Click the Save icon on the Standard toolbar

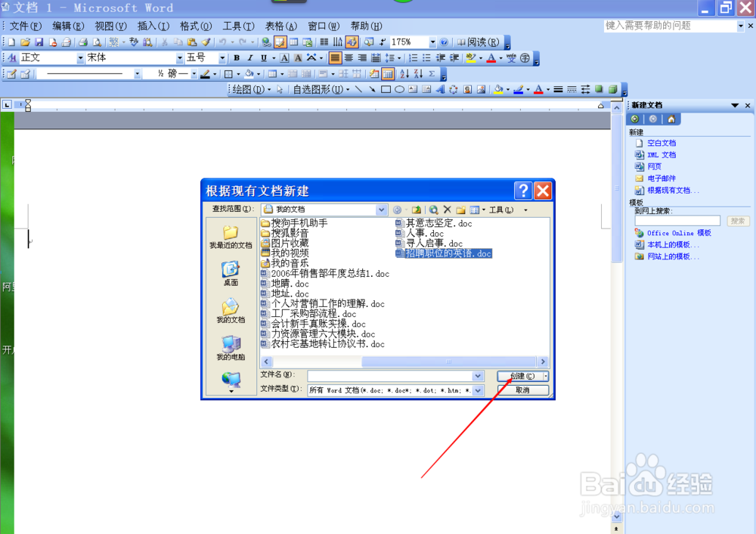tap(40, 43)
